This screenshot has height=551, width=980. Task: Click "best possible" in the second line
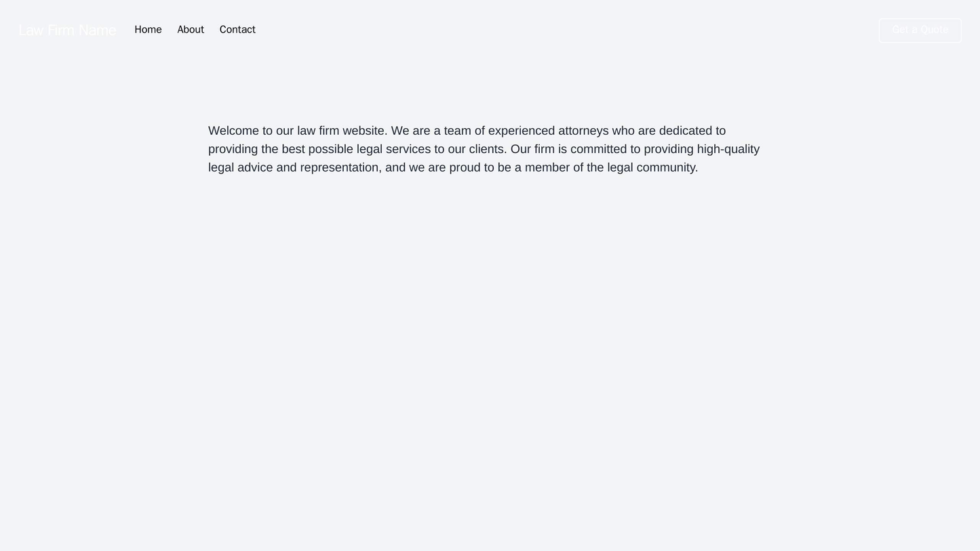pyautogui.click(x=317, y=149)
